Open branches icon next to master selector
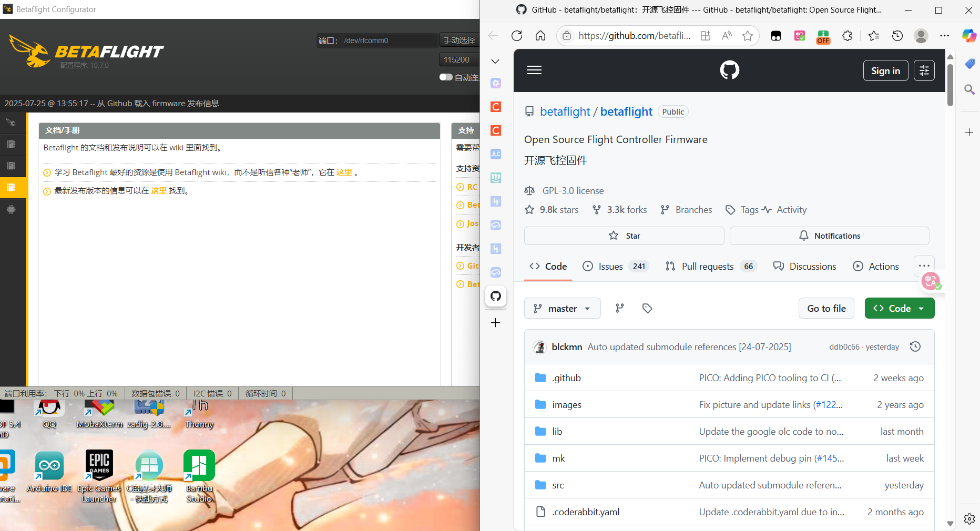Viewport: 980px width, 531px height. 620,308
